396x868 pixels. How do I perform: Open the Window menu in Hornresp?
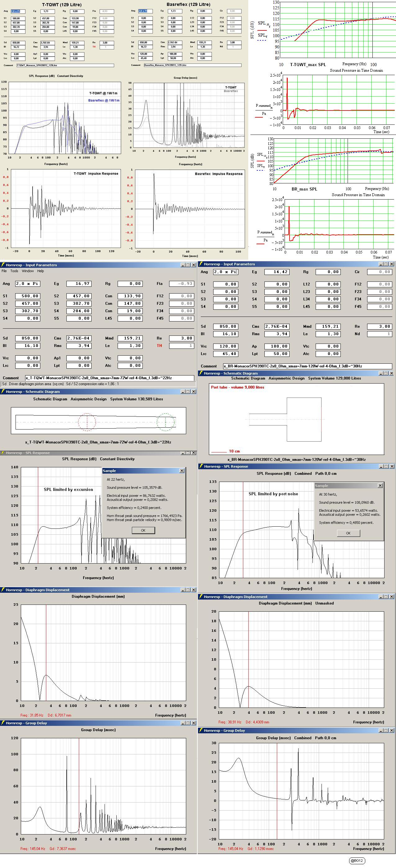tap(28, 271)
